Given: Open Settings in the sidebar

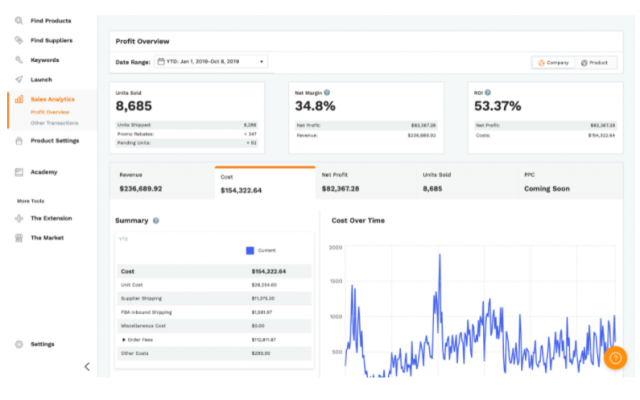Looking at the screenshot, I should 42,344.
